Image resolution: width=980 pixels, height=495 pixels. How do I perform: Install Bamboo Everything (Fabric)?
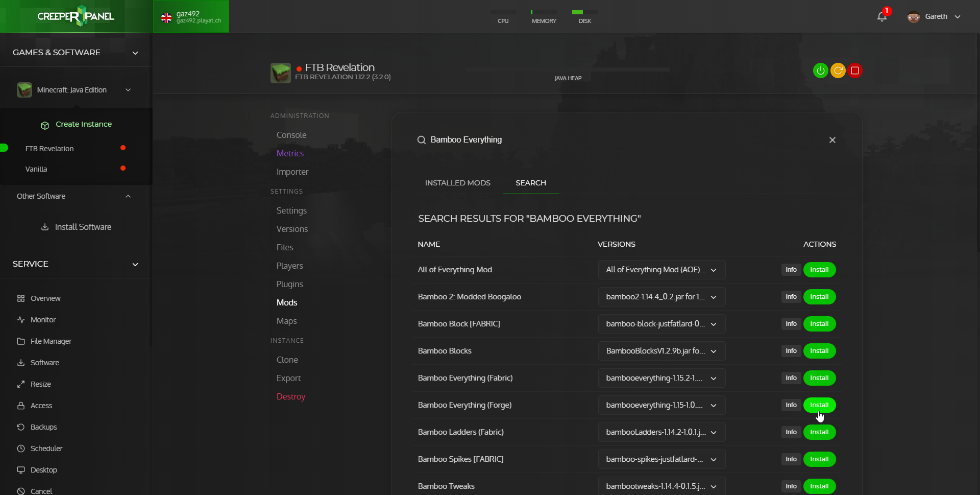pyautogui.click(x=819, y=378)
